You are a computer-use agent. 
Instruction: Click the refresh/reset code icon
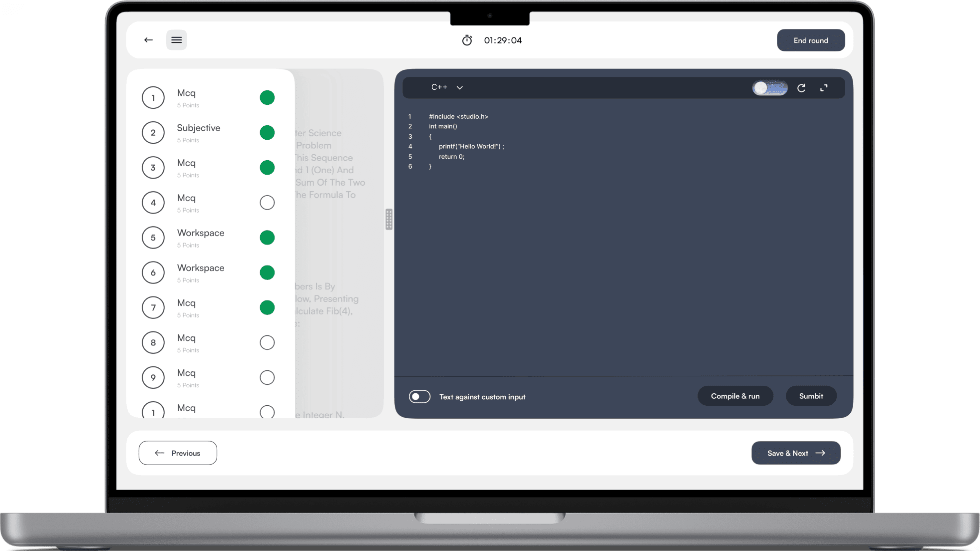coord(802,87)
